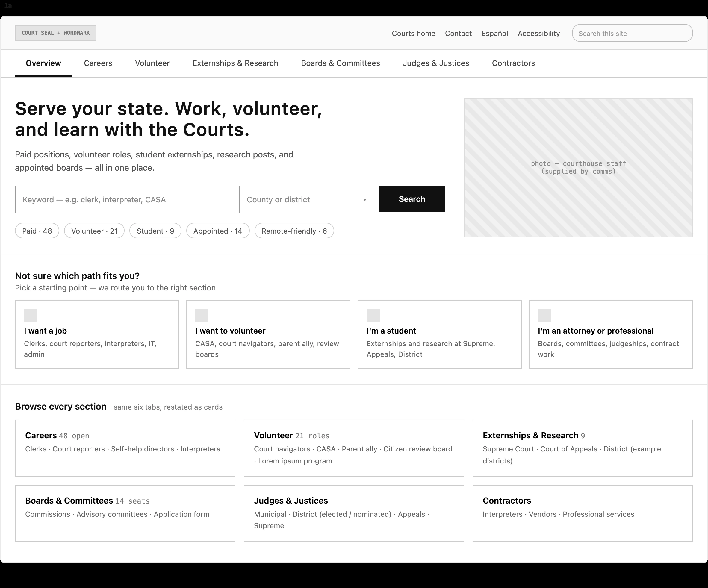Open the Accessibility link
This screenshot has height=588, width=708.
coord(539,33)
